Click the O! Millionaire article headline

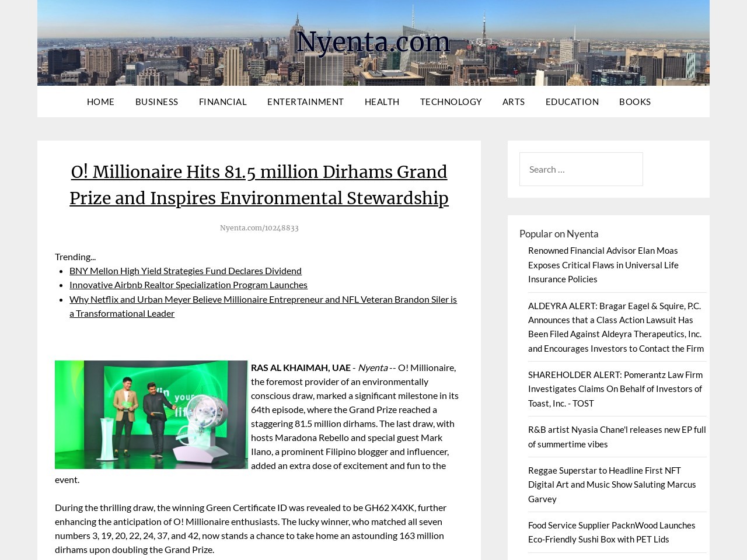[259, 185]
